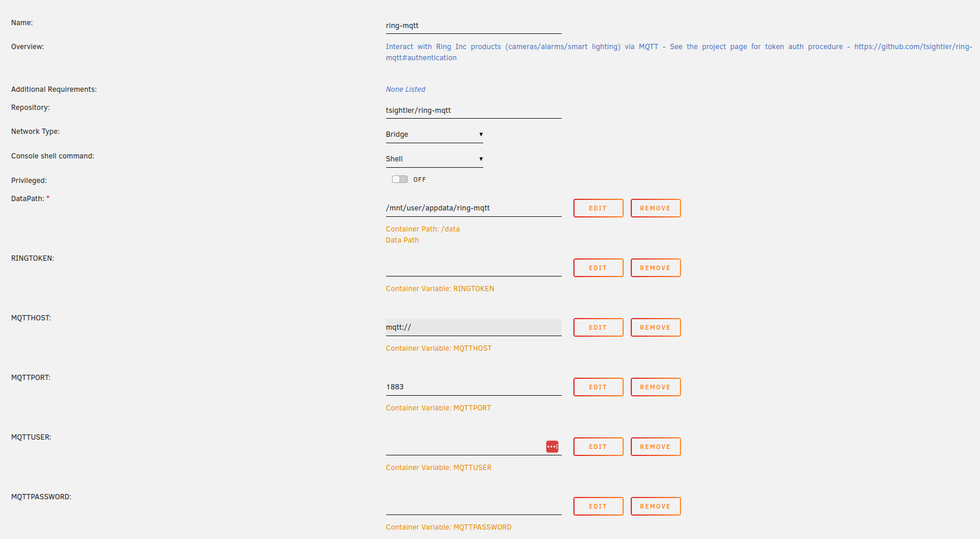
Task: Open the ring-mqtt GitHub authentication link
Action: click(x=912, y=47)
